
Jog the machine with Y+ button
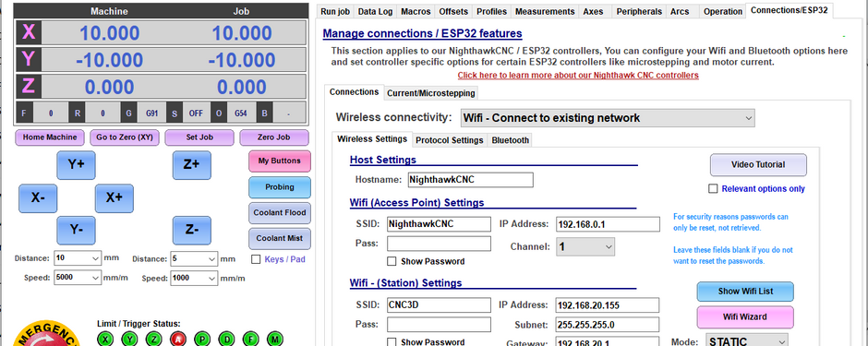[x=76, y=165]
